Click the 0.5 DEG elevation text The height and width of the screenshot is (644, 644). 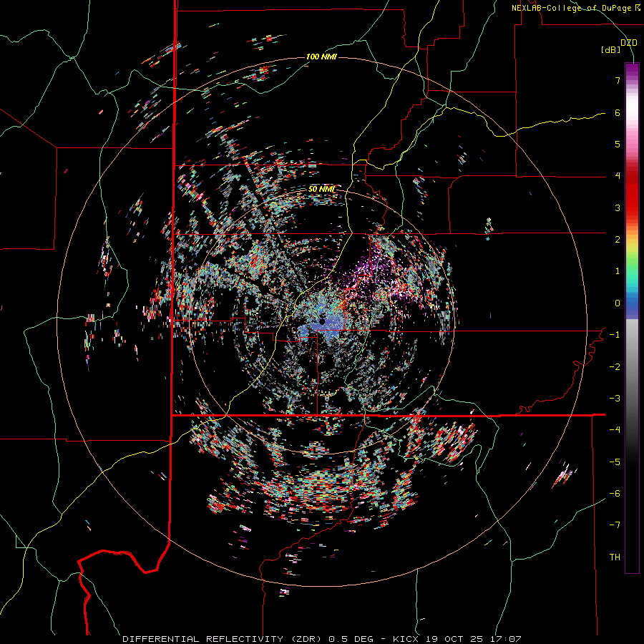coord(351,639)
